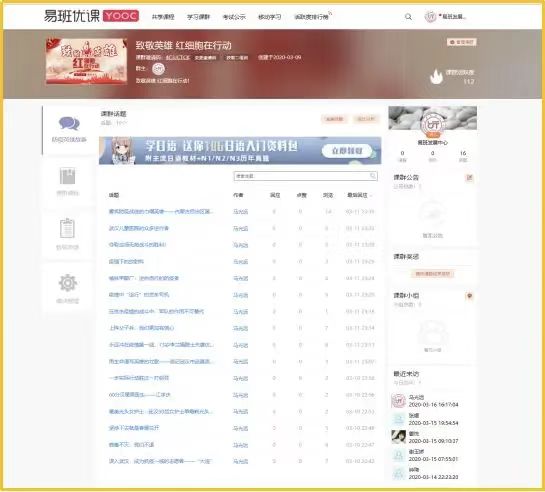Screen dimensions: 545x492
Task: Click the 立即领取 button on the ad banner
Action: pyautogui.click(x=347, y=151)
